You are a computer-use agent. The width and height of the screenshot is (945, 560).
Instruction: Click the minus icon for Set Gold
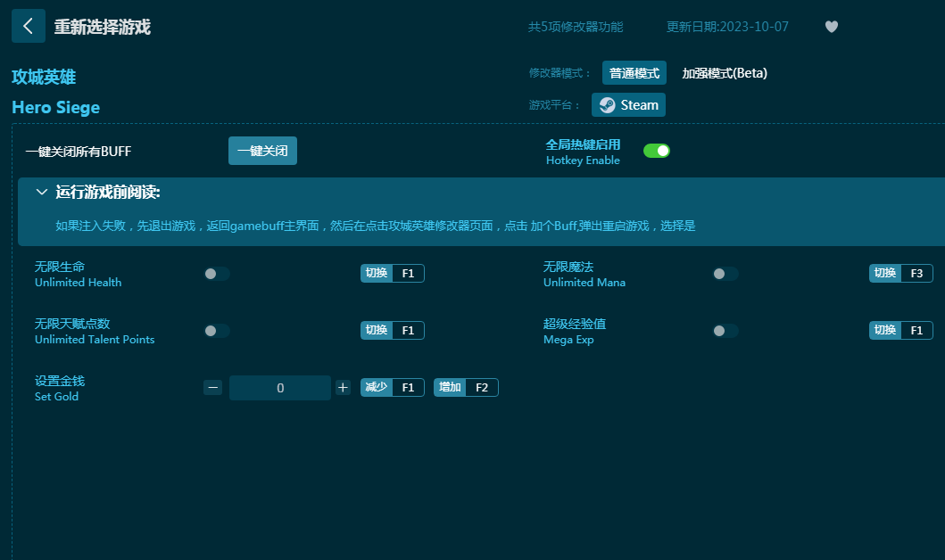[212, 387]
